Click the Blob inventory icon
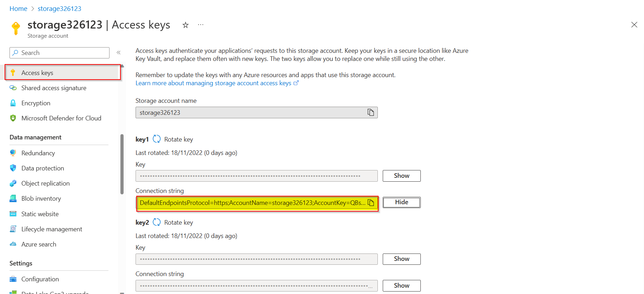The height and width of the screenshot is (294, 644). pyautogui.click(x=13, y=199)
